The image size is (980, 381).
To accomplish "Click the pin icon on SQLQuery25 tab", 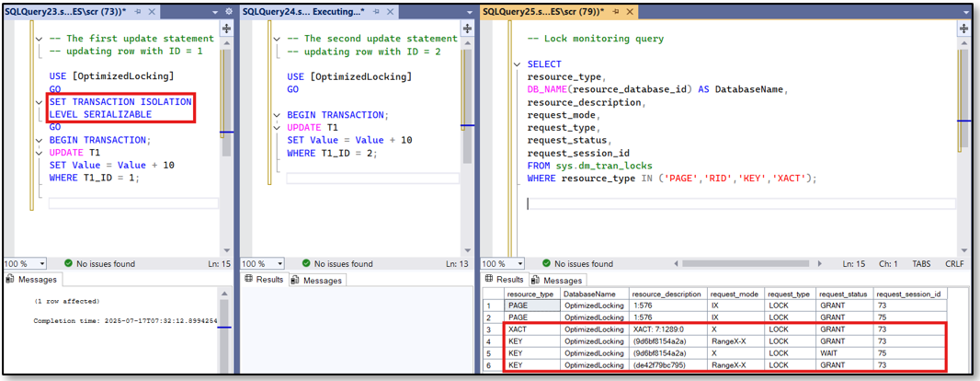I will coord(615,12).
